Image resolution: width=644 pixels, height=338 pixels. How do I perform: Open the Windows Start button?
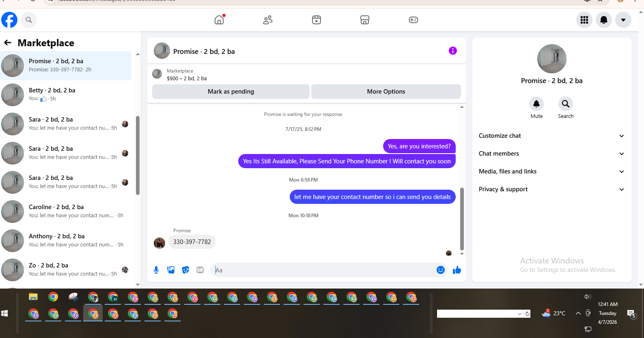click(x=5, y=313)
